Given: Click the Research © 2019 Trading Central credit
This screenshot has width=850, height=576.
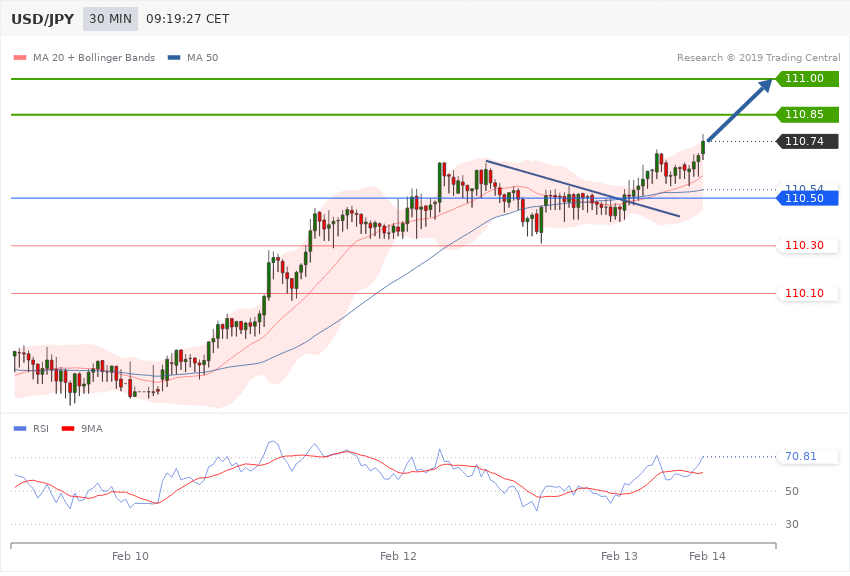Looking at the screenshot, I should pos(758,57).
